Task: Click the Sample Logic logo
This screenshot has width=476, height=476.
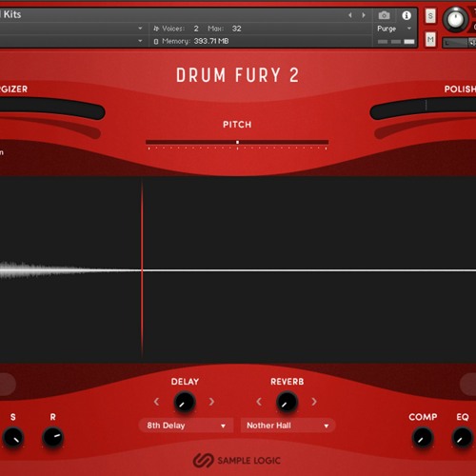Action: pyautogui.click(x=237, y=461)
